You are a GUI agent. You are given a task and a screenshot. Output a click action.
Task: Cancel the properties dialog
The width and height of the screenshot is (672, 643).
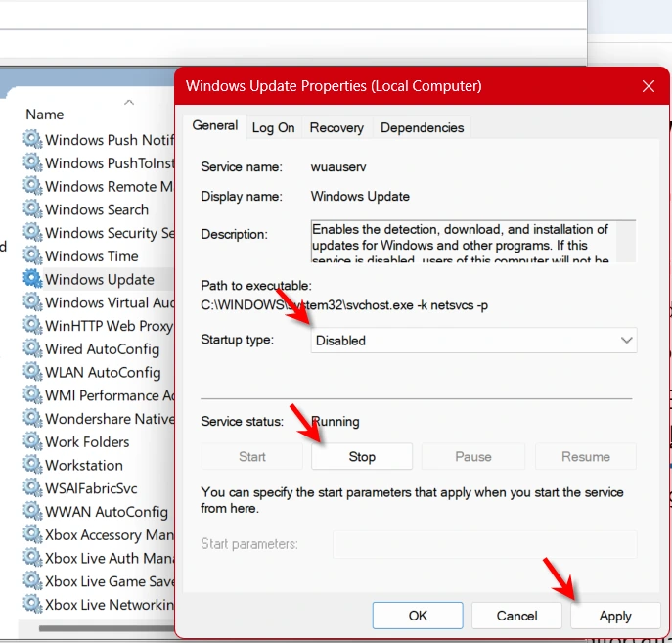coord(516,616)
